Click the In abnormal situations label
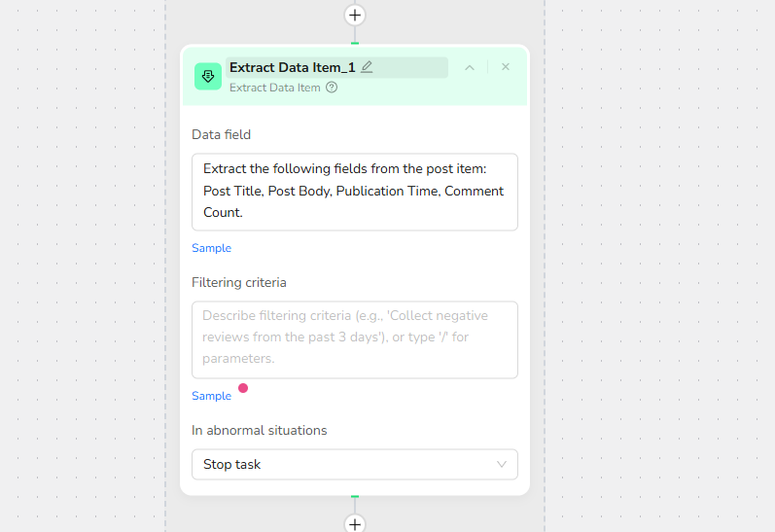775x532 pixels. pos(259,430)
